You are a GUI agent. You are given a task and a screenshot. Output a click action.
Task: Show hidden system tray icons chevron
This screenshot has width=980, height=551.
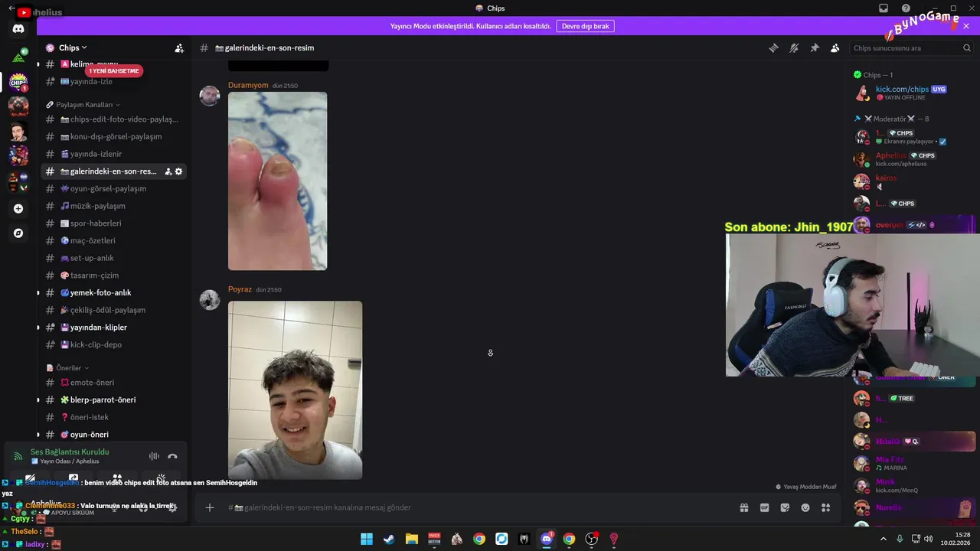884,539
